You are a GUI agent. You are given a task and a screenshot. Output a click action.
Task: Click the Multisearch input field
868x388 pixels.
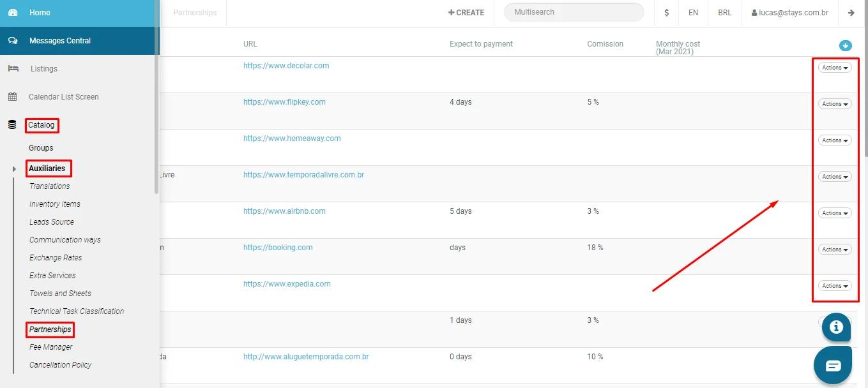click(574, 12)
